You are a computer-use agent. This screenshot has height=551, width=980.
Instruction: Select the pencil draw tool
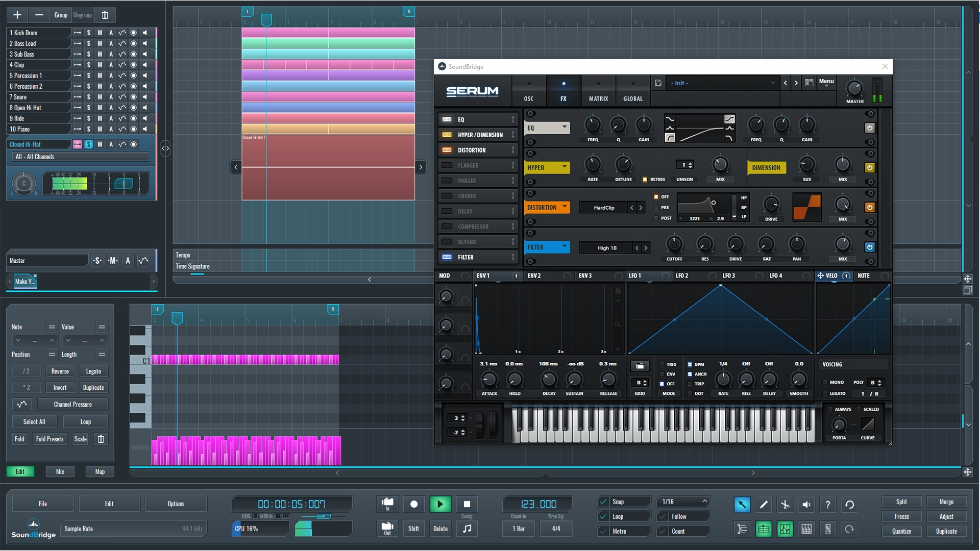pos(764,505)
